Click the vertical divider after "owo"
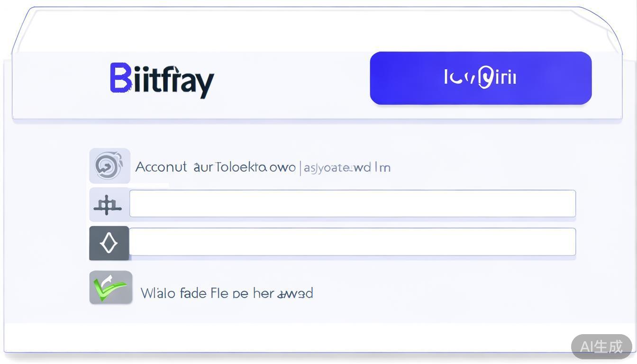Image resolution: width=637 pixels, height=364 pixels. (x=300, y=168)
